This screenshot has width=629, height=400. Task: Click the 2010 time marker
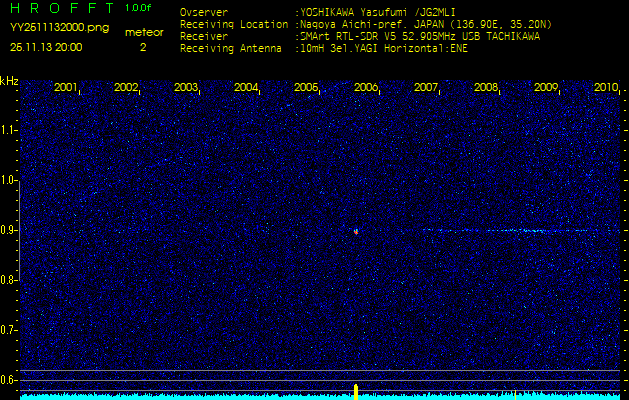605,88
